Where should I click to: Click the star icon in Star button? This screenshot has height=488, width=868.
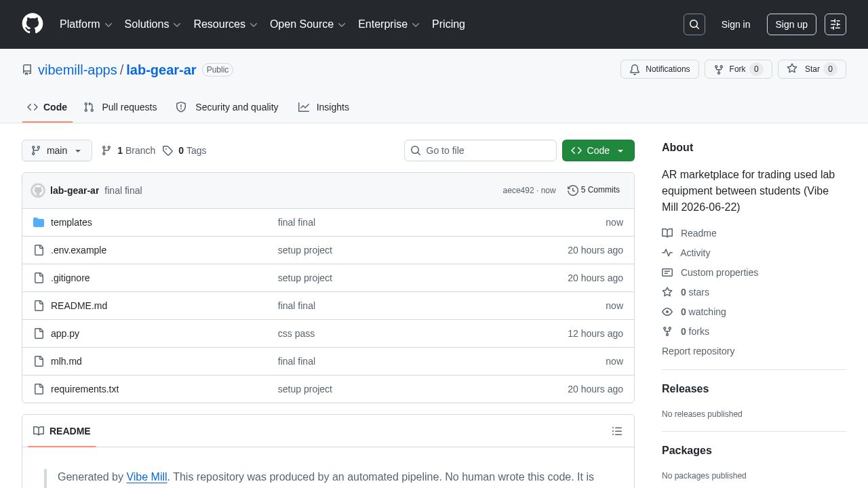[792, 69]
